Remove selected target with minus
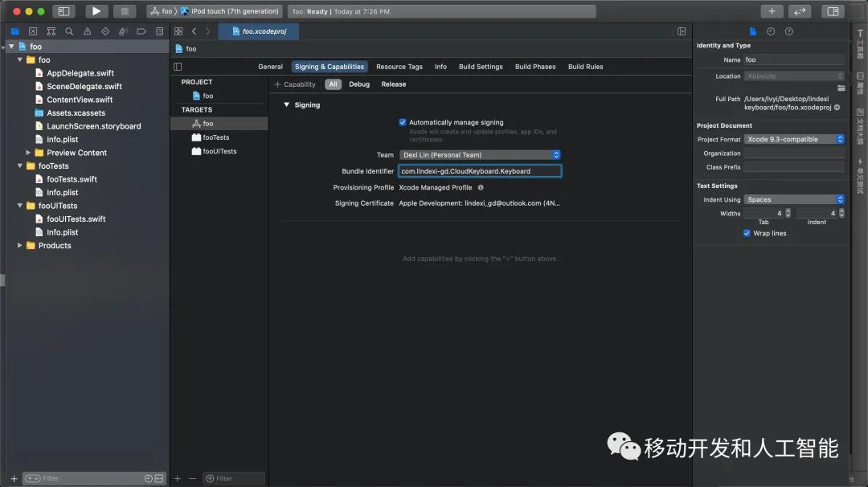868x487 pixels. [x=192, y=478]
